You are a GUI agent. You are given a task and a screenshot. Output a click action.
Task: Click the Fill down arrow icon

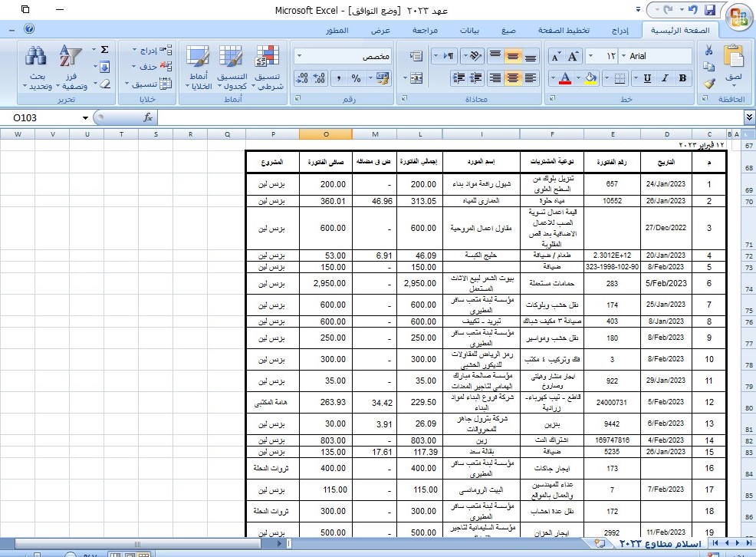(x=104, y=67)
